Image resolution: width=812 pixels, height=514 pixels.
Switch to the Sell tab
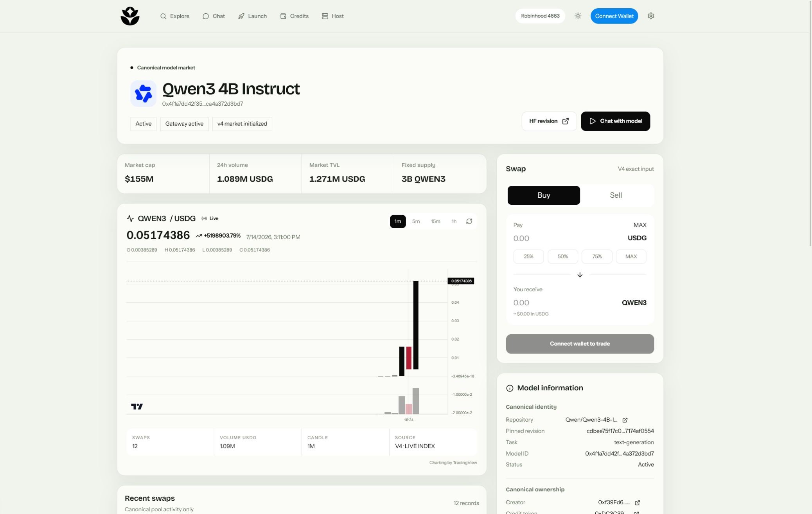coord(616,195)
